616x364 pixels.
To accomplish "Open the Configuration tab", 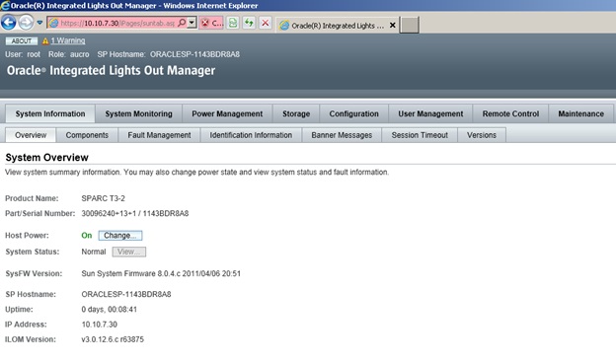I will point(354,113).
